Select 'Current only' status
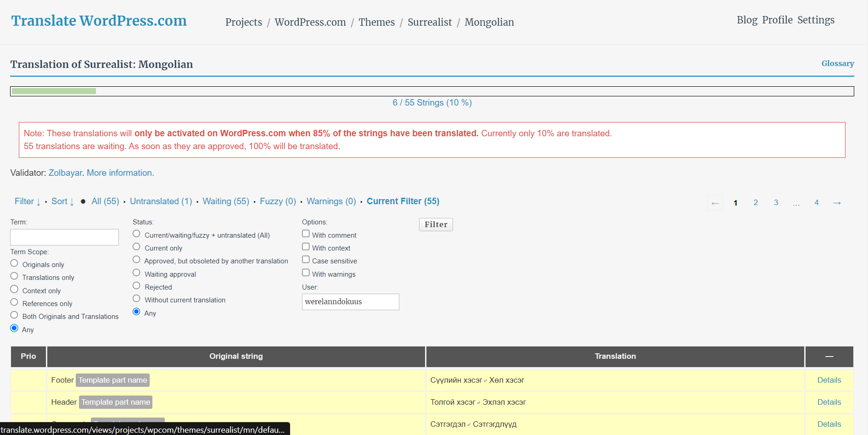Screen dimensions: 868x435 click(136, 247)
